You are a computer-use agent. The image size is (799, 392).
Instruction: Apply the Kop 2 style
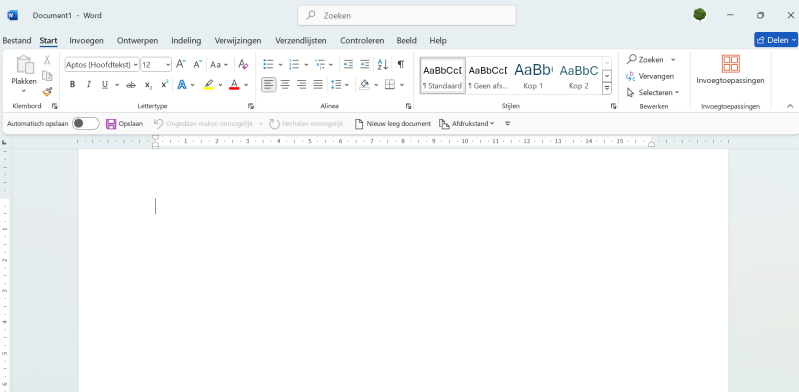(578, 75)
